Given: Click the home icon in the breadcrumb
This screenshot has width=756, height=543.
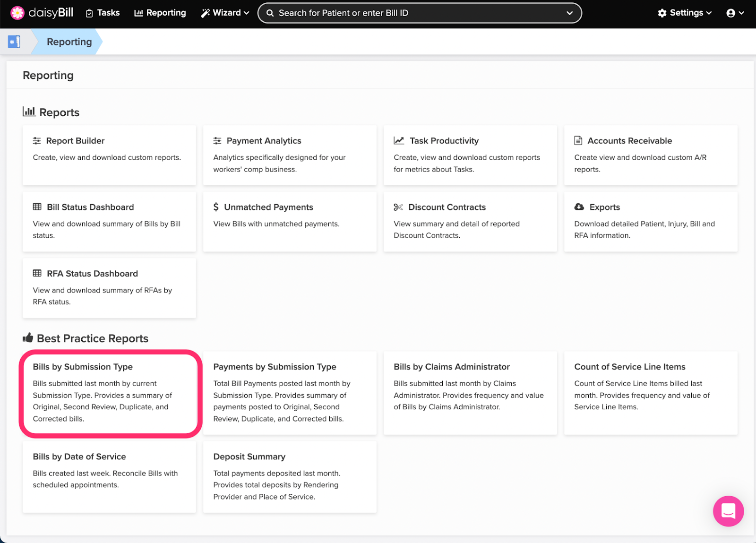Looking at the screenshot, I should click(x=14, y=42).
